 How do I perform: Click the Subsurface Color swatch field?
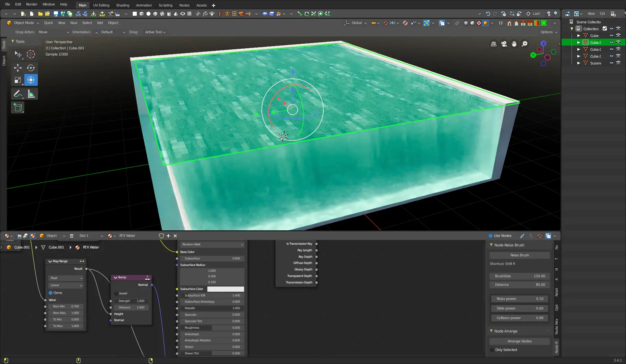pyautogui.click(x=226, y=289)
